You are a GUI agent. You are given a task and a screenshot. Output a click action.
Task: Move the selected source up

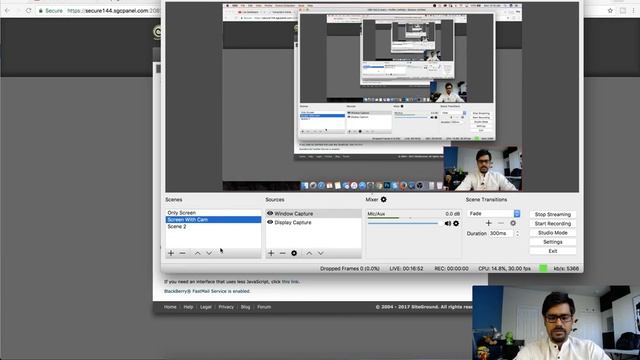point(309,253)
